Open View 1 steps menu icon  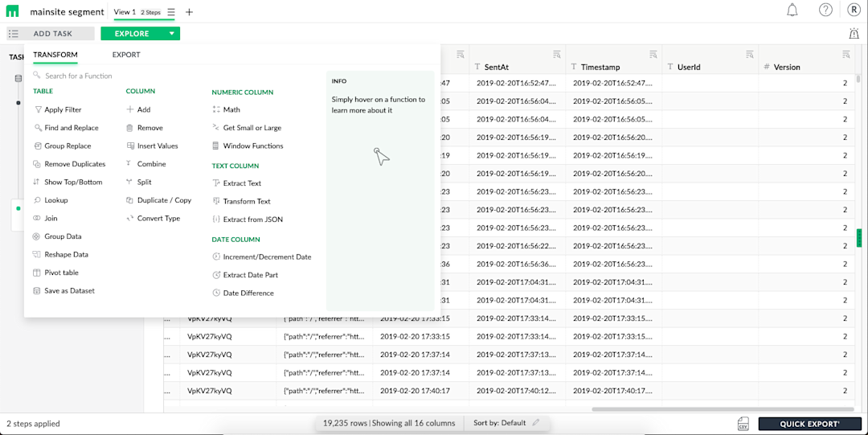point(171,11)
